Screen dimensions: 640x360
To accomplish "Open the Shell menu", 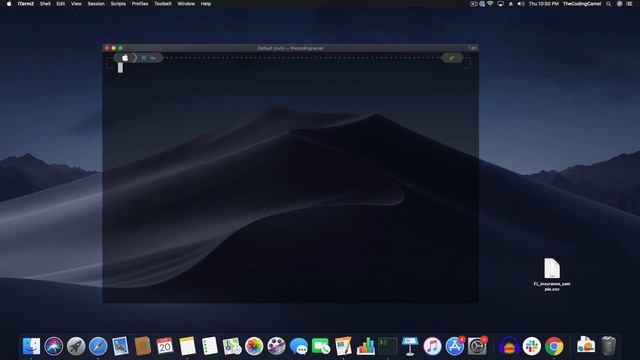I will click(45, 4).
